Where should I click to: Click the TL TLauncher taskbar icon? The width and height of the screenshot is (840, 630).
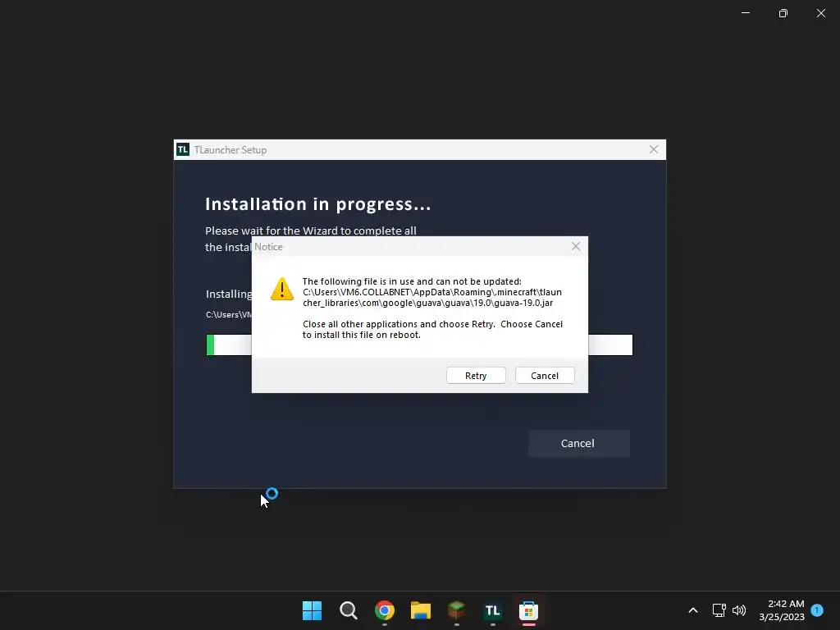coord(493,610)
